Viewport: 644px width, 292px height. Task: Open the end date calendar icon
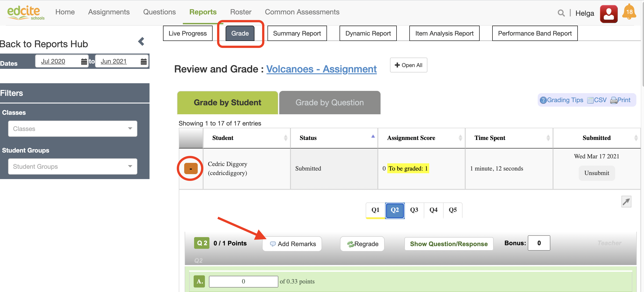pos(143,61)
